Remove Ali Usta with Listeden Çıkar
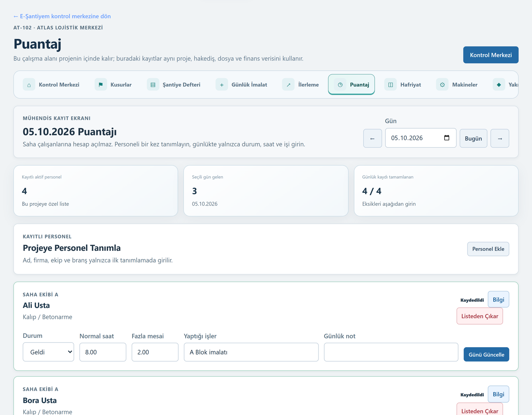 coord(480,316)
